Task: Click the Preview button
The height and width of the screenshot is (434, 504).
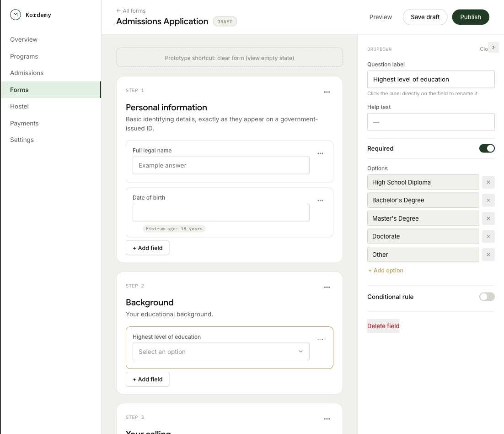Action: pyautogui.click(x=381, y=17)
